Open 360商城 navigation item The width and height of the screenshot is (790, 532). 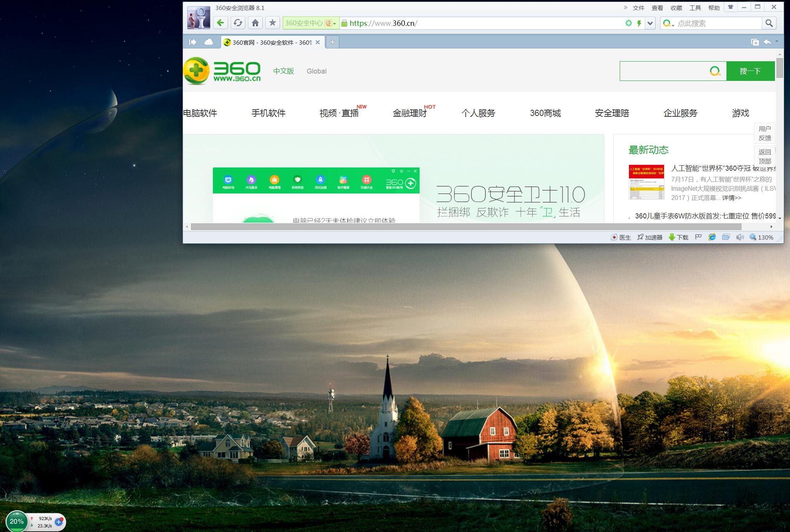(545, 113)
